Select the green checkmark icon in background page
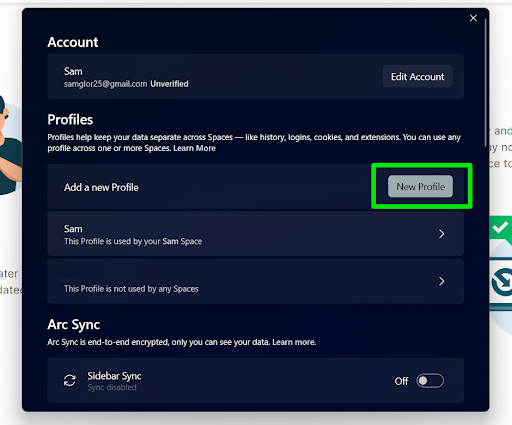 [501, 228]
